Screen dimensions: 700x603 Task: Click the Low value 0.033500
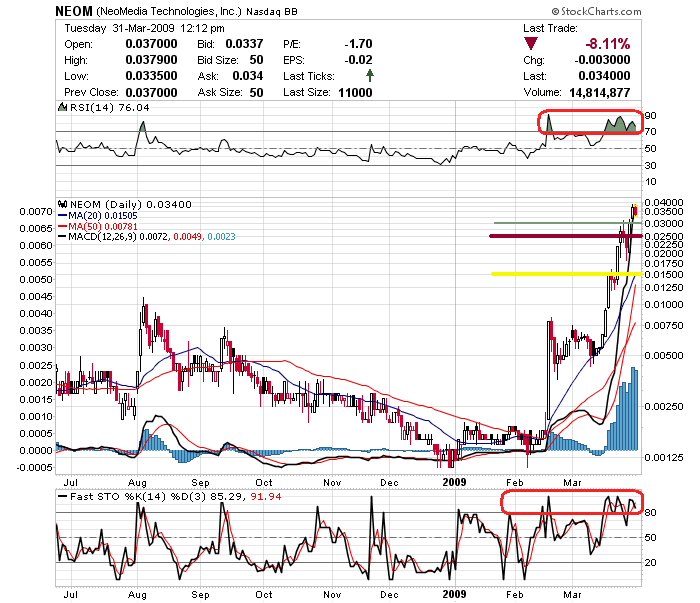click(x=151, y=76)
